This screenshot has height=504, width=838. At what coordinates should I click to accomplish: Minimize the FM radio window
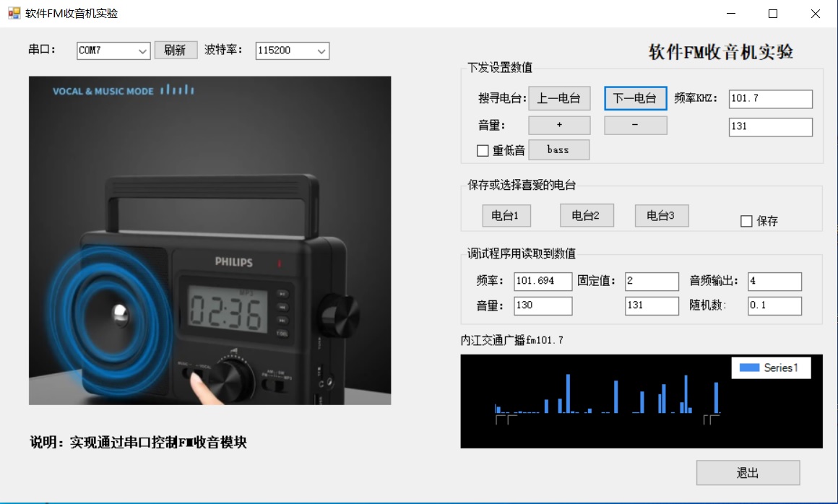(x=731, y=13)
